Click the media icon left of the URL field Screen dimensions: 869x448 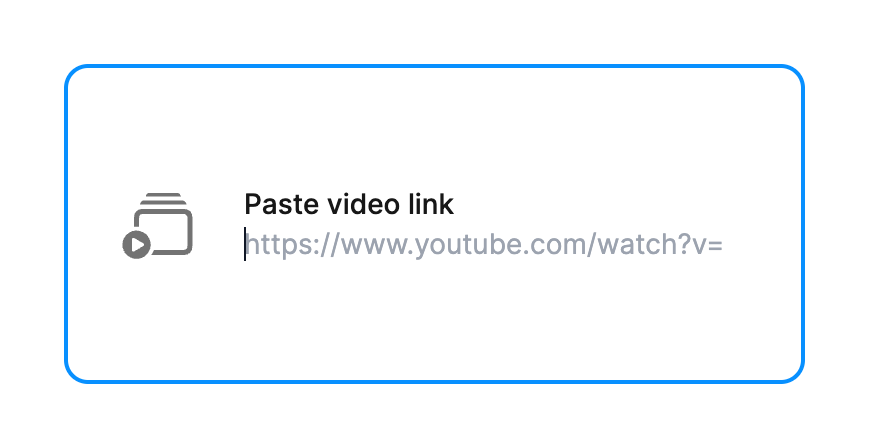click(157, 226)
